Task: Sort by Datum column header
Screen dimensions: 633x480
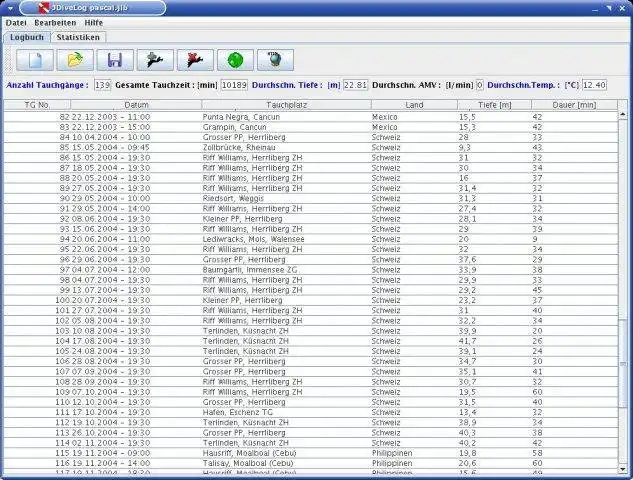Action: [x=136, y=105]
